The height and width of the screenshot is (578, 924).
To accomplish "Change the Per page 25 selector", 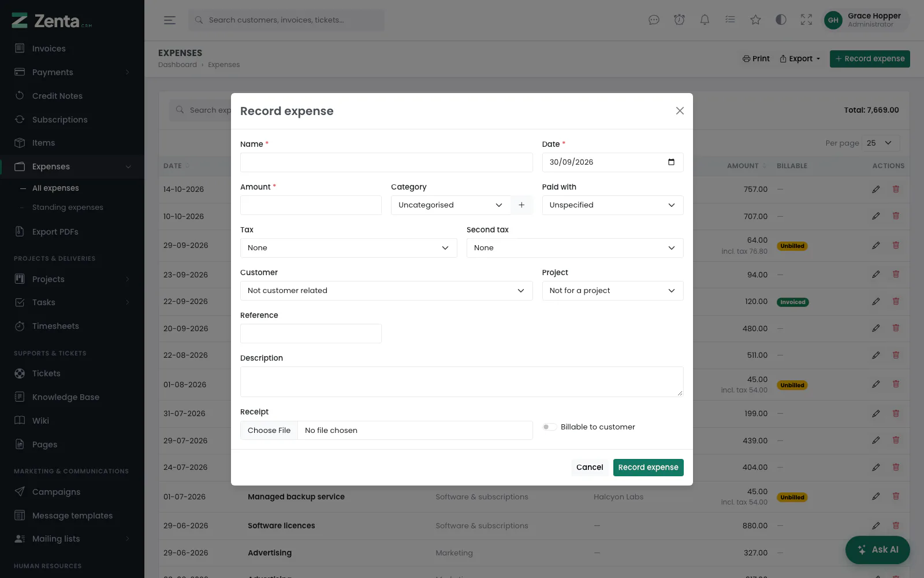I will coord(881,143).
